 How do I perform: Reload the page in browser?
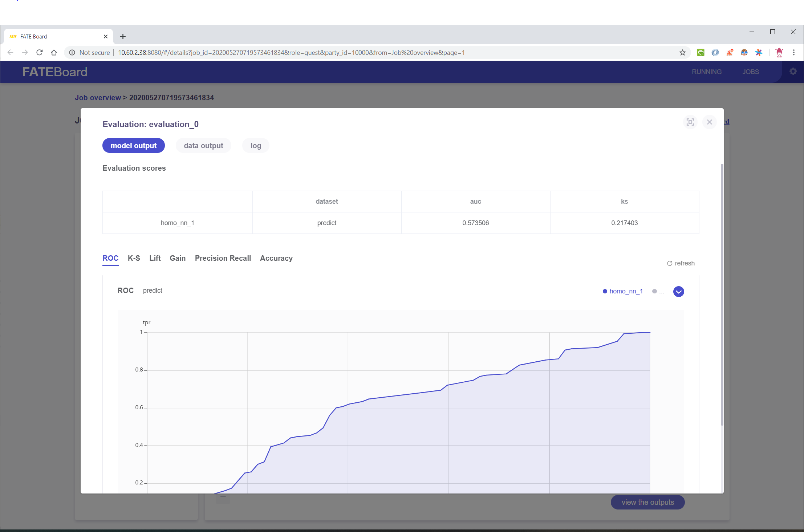point(40,53)
